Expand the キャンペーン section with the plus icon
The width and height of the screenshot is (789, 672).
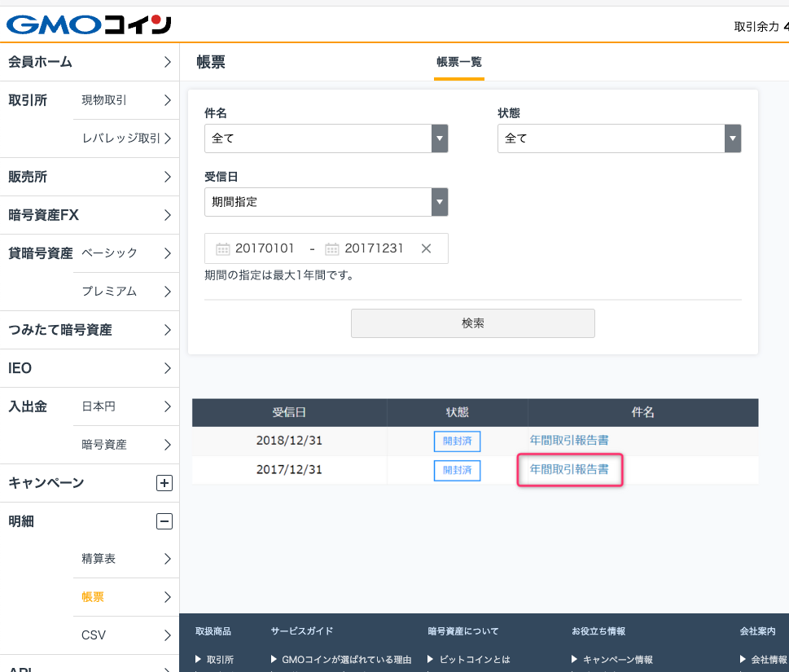pyautogui.click(x=164, y=483)
